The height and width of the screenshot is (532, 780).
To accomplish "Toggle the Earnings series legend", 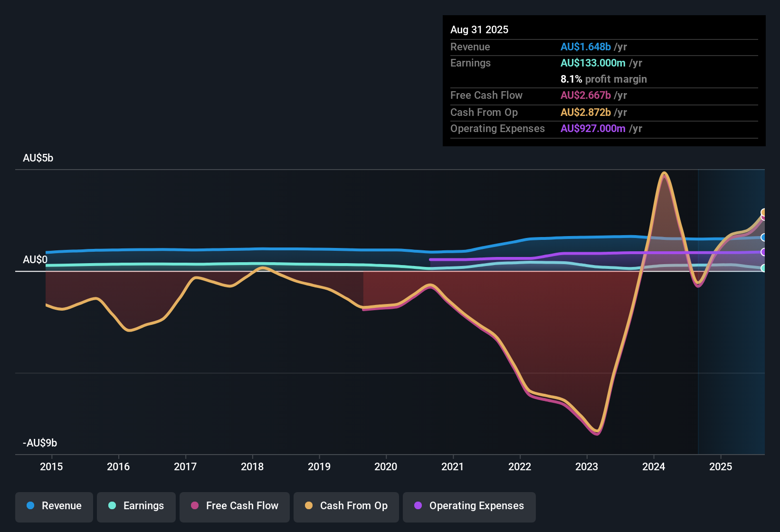I will [x=136, y=506].
